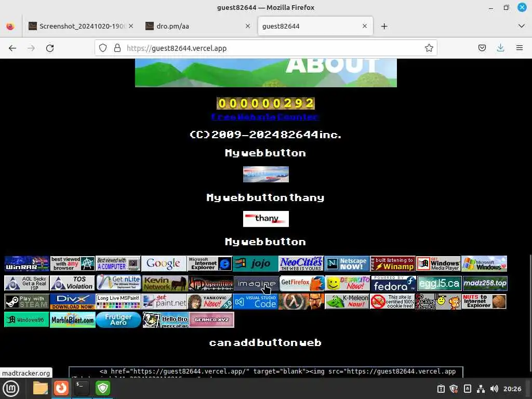Click the Yankovic Now! badge

210,302
